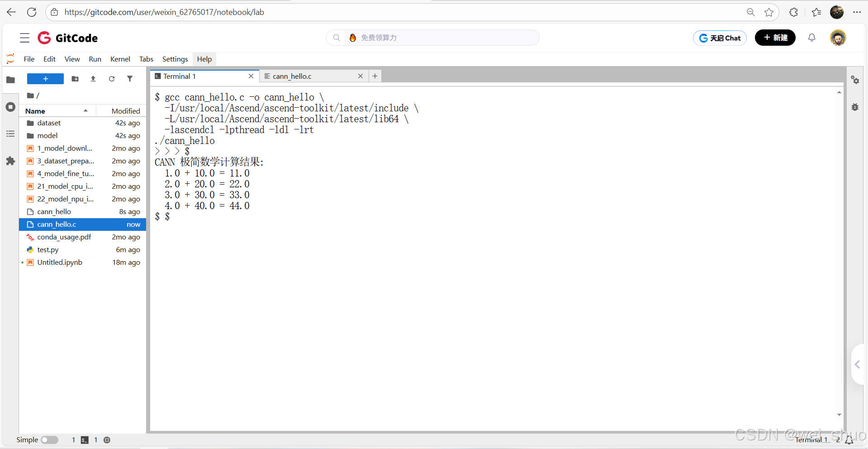Click the black 新建 create button

click(775, 38)
